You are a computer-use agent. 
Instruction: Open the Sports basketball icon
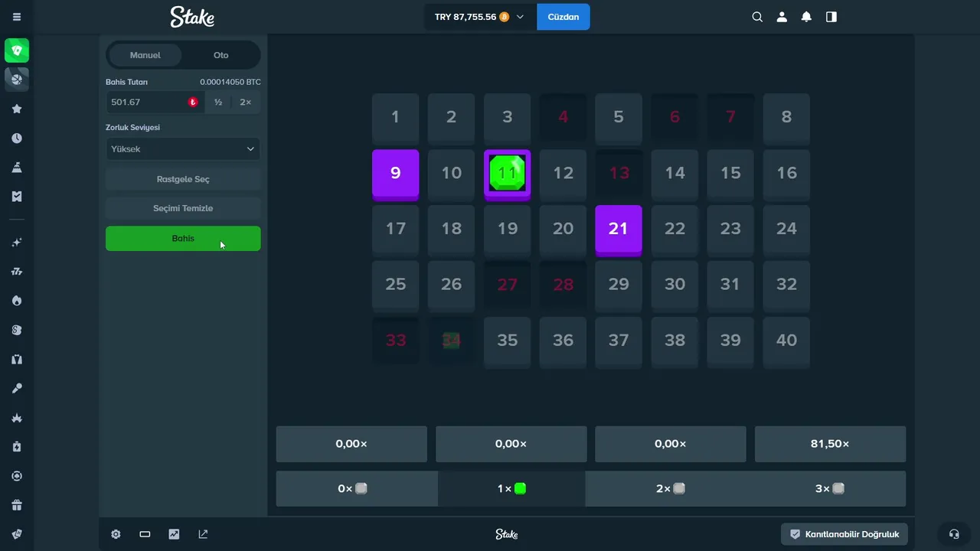coord(17,79)
